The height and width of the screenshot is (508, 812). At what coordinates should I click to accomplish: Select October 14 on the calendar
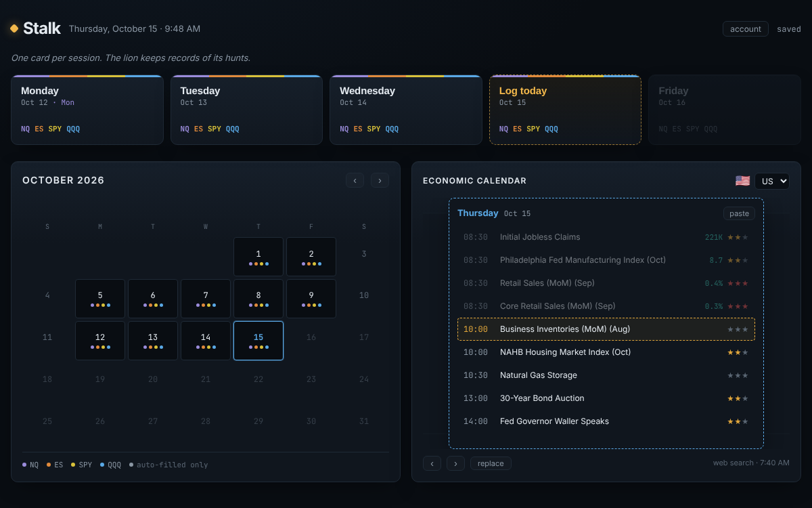click(206, 341)
